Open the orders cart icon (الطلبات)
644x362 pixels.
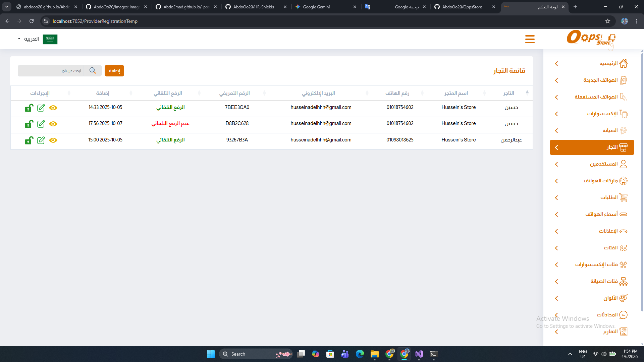click(x=623, y=197)
